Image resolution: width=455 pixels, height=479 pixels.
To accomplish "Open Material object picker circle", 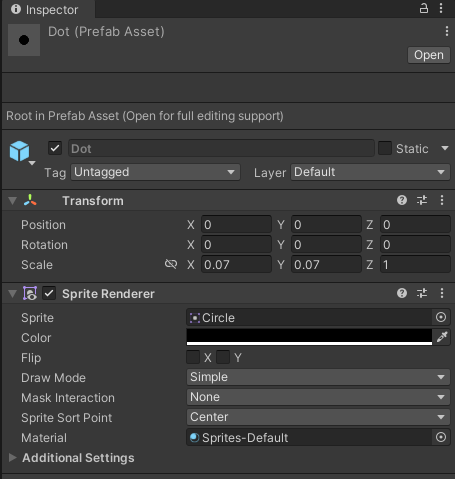I will coord(441,437).
